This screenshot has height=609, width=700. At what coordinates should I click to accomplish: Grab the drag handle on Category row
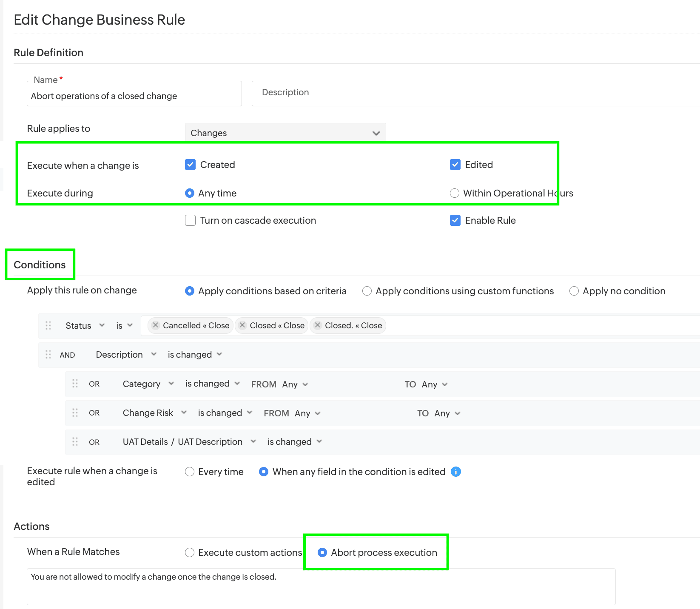[75, 384]
